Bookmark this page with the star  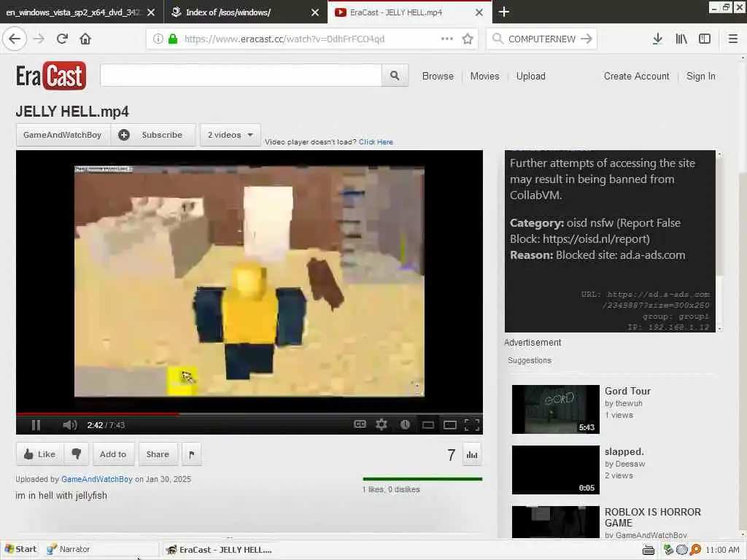coord(468,39)
